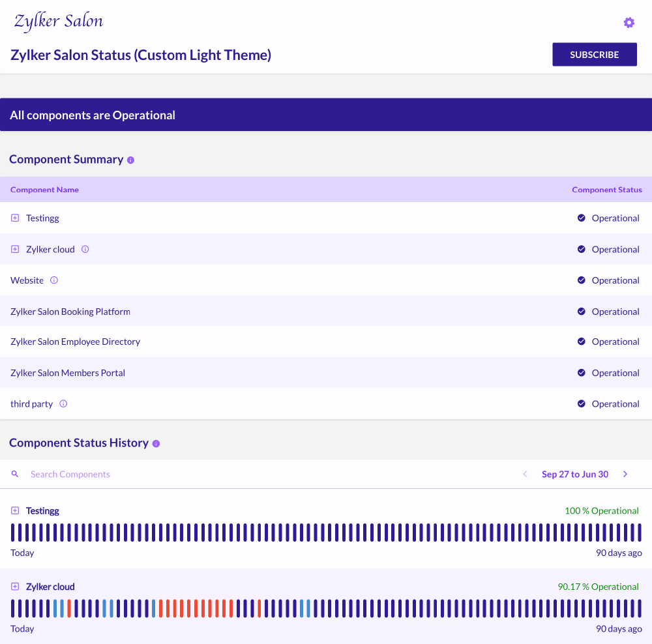
Task: Click info icon beside Component Status History
Action: [156, 443]
